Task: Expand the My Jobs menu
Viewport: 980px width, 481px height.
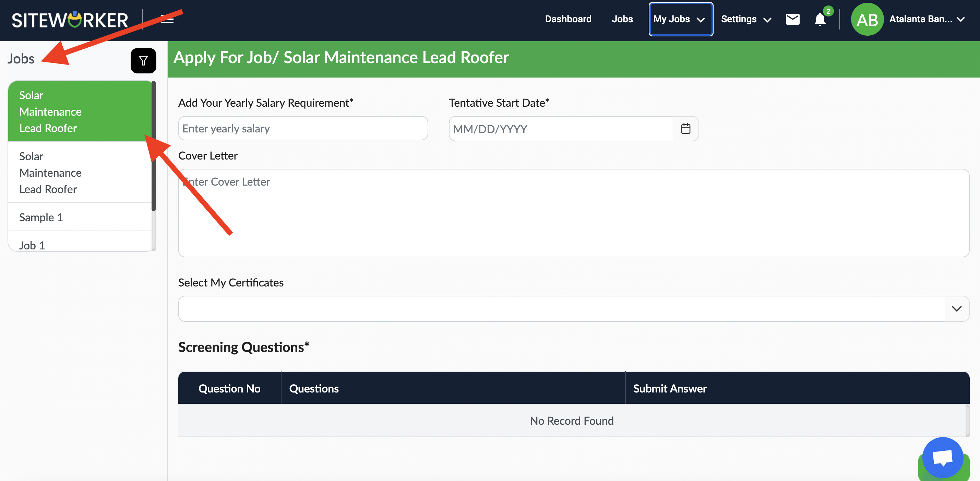Action: 681,19
